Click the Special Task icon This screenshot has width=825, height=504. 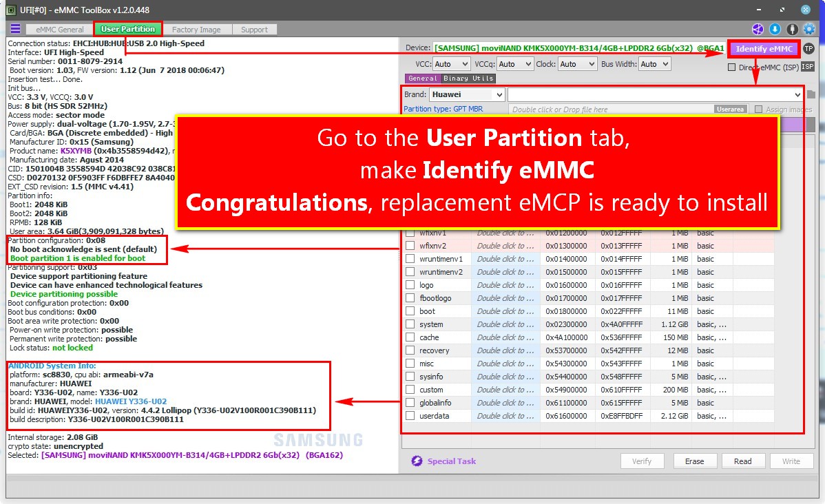coord(417,461)
